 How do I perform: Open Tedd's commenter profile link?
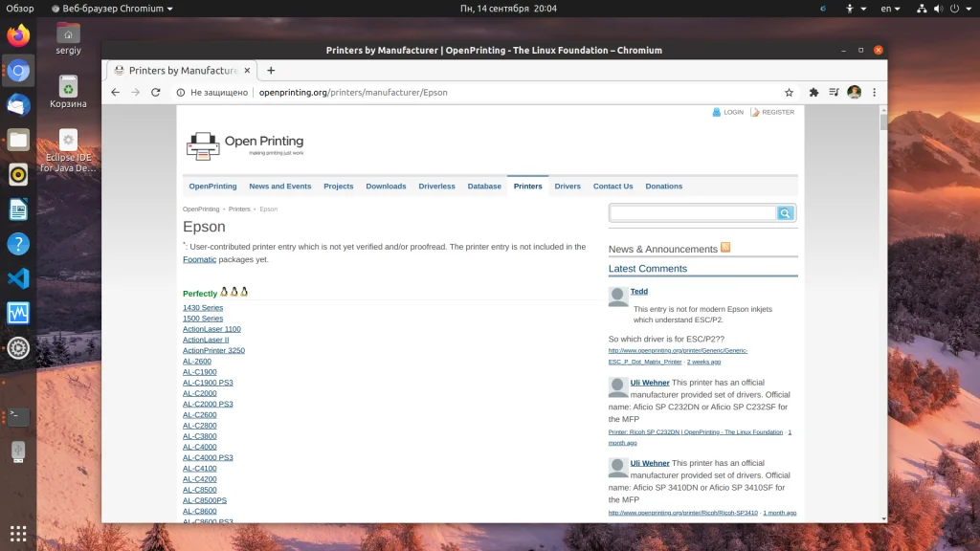pos(638,291)
